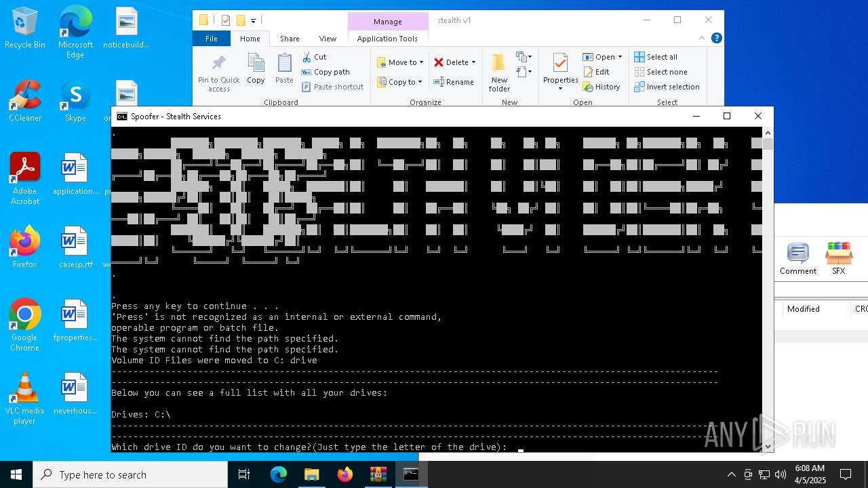Click Invert selection in the ribbon

coord(667,87)
